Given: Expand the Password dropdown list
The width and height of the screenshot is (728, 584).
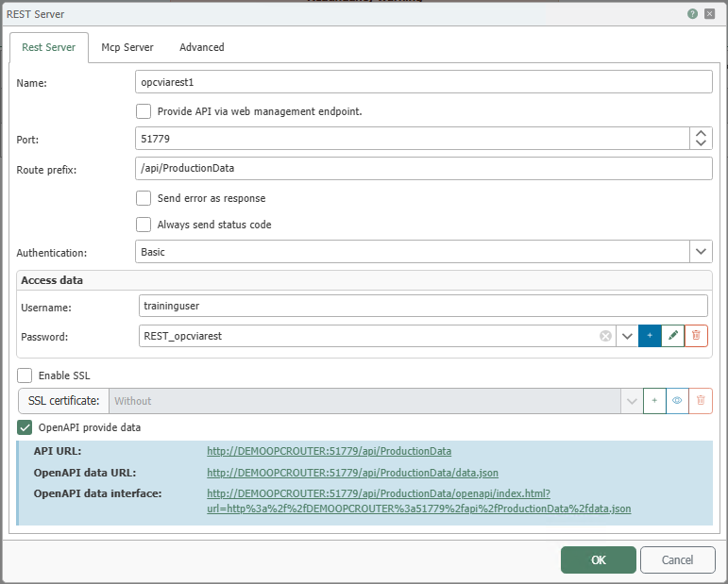Looking at the screenshot, I should click(627, 336).
